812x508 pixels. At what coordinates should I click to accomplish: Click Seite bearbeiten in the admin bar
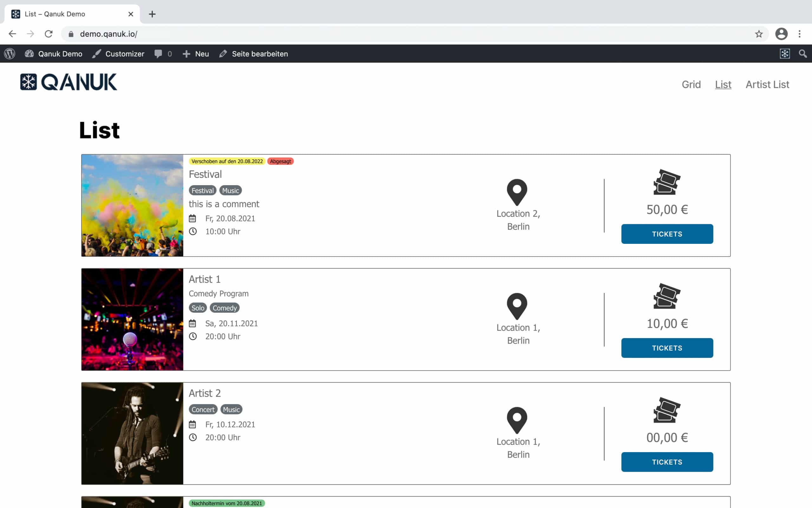pos(253,54)
